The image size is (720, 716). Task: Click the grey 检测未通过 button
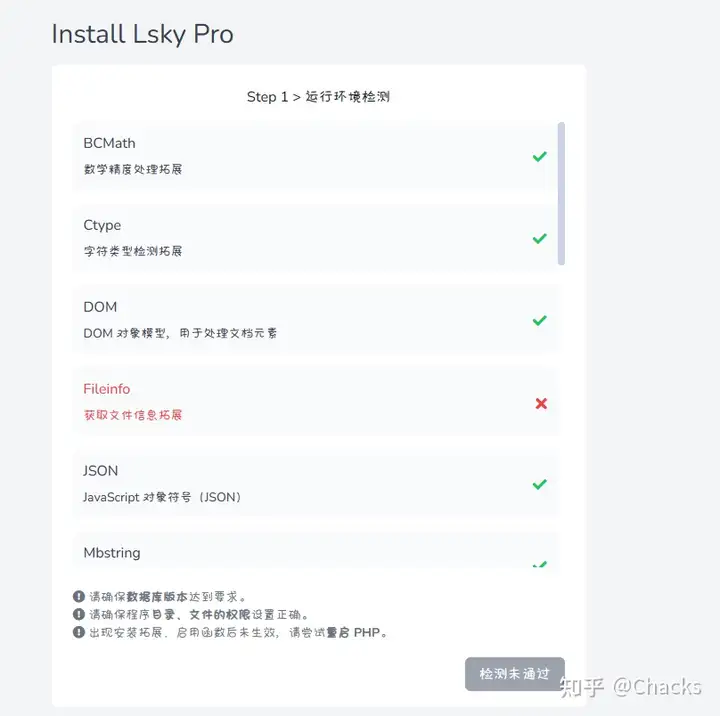515,674
